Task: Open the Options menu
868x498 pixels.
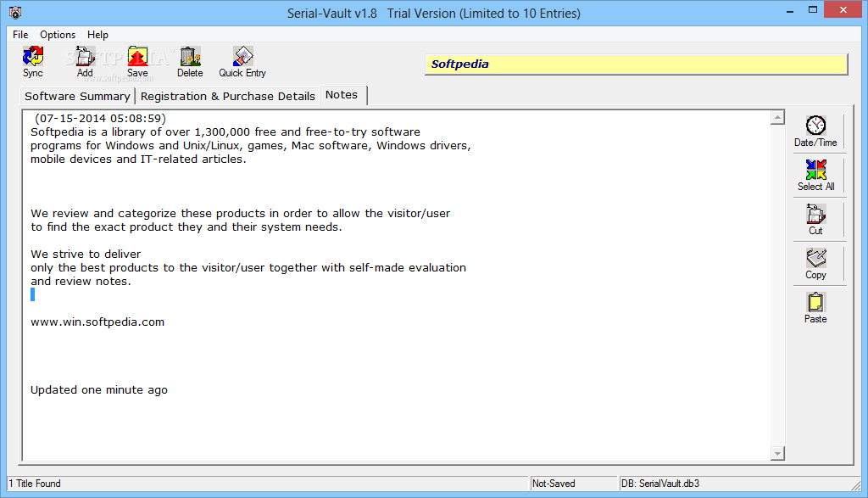Action: (x=58, y=34)
